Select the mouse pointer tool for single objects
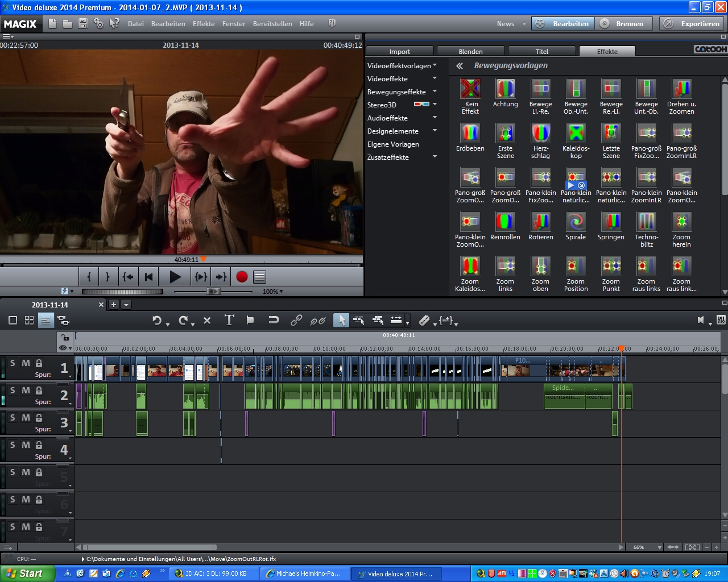Screen dimensions: 728x582 coord(341,320)
